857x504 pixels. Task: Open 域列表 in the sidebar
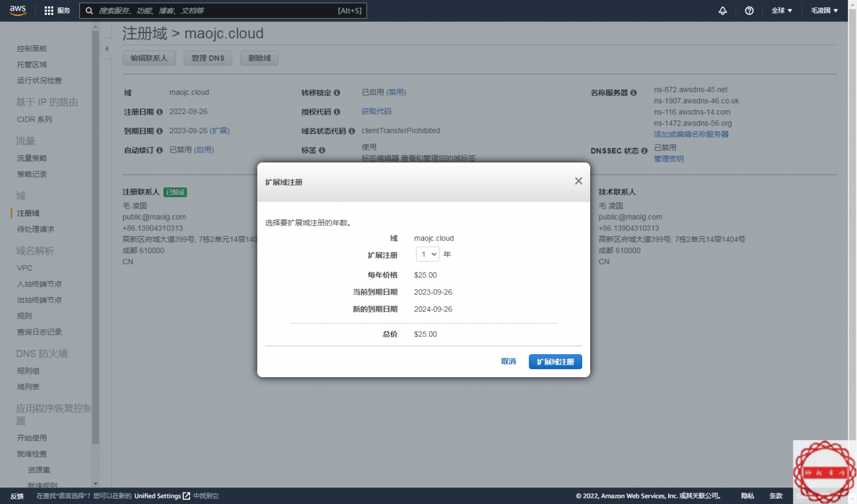click(28, 387)
